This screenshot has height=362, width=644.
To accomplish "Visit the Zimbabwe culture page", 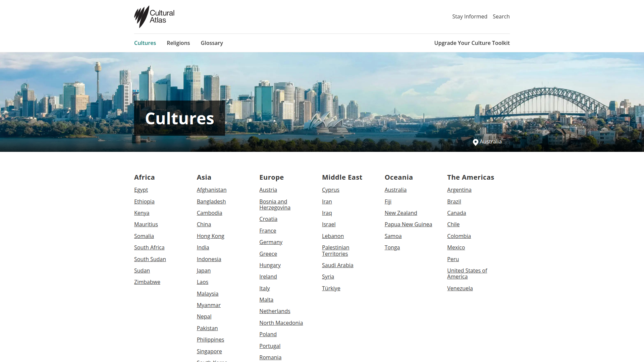I will click(147, 282).
